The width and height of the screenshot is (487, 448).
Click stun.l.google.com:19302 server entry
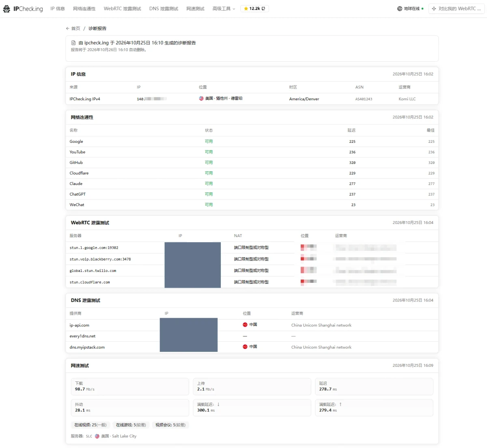94,248
